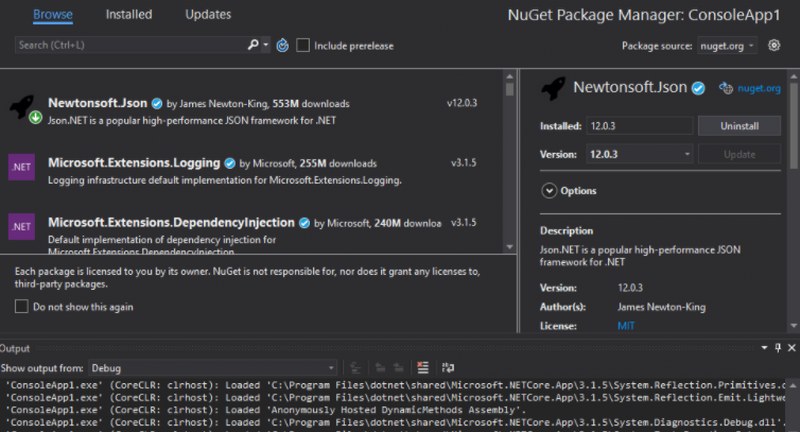The image size is (800, 432).
Task: Click Author James Newton-King value
Action: click(x=661, y=307)
